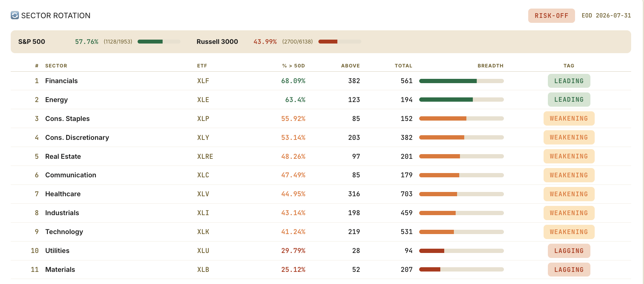
Task: Select the Real Estate sector name
Action: click(x=63, y=156)
